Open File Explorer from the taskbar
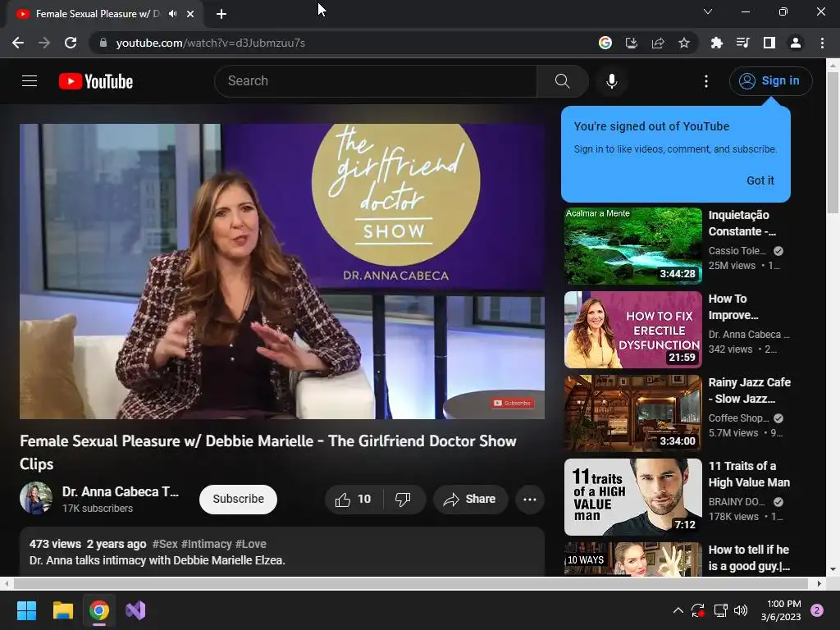840x630 pixels. point(62,610)
